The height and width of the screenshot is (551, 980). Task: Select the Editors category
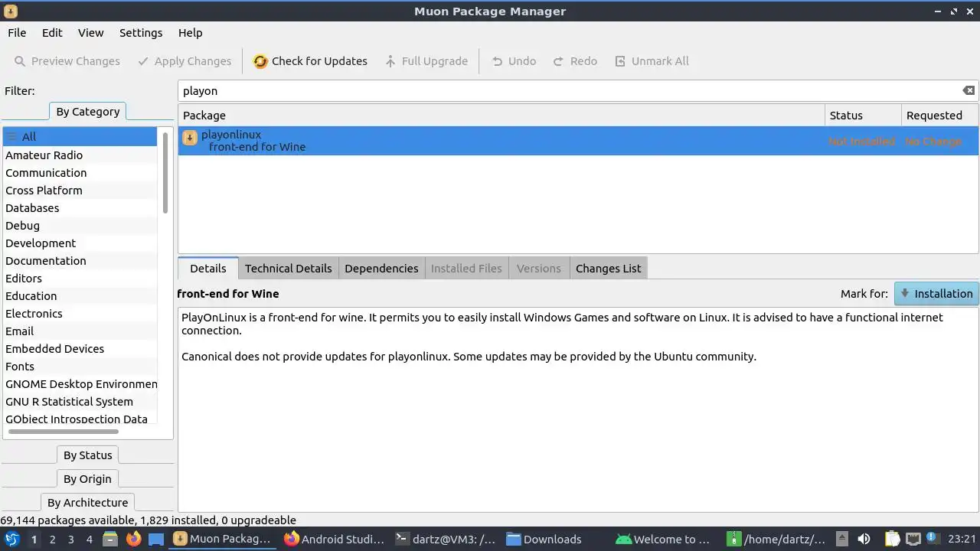tap(80, 278)
